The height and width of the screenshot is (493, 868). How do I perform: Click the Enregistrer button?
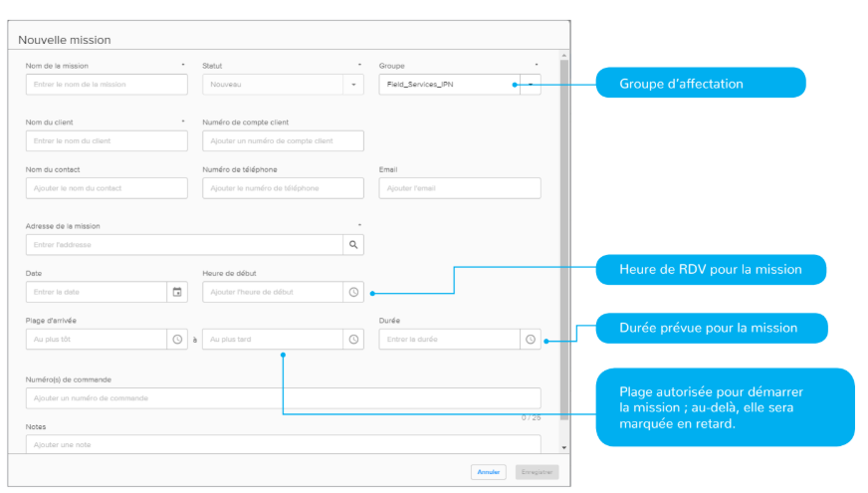537,472
